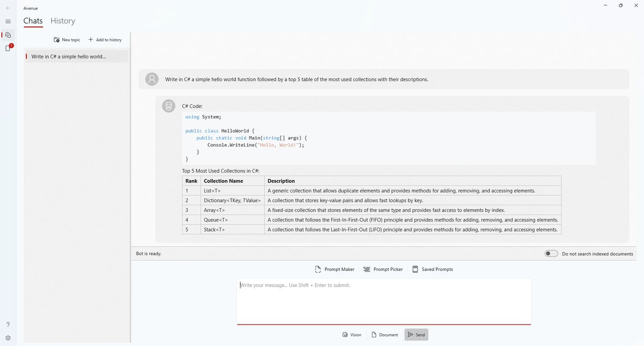
Task: Click the 'Queue<T>' table cell
Action: [x=233, y=220]
